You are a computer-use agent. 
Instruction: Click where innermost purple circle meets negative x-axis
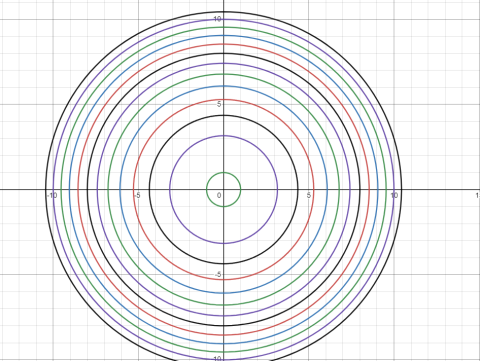point(170,189)
